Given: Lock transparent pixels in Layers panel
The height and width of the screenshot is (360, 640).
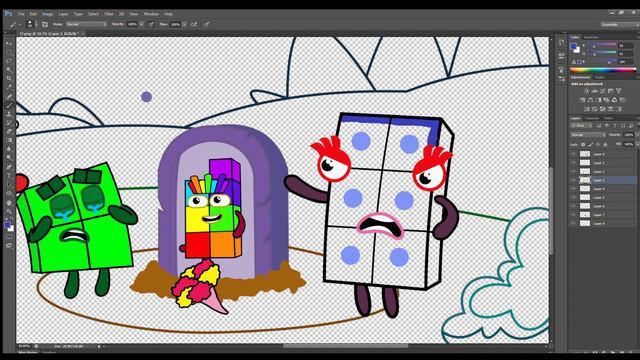Looking at the screenshot, I should click(583, 144).
